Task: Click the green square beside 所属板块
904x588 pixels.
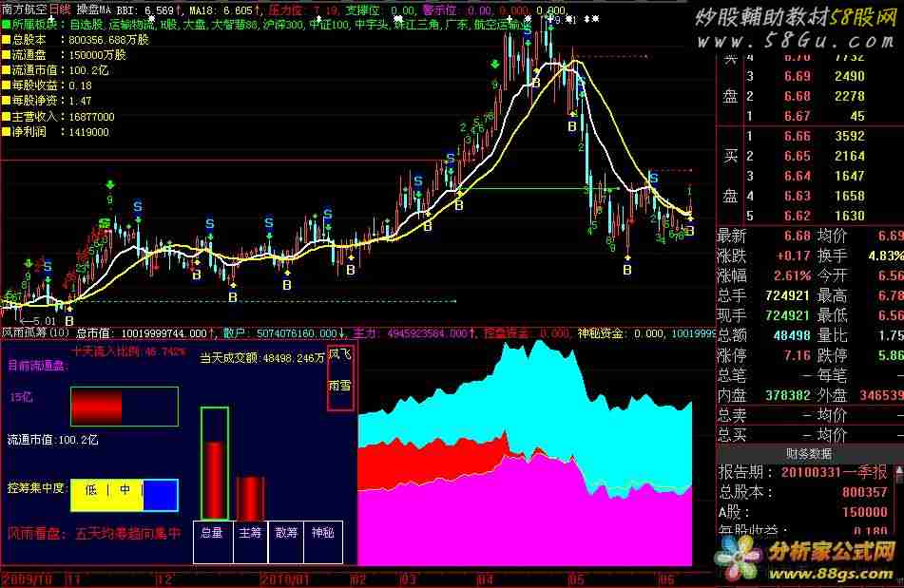Action: [6, 26]
